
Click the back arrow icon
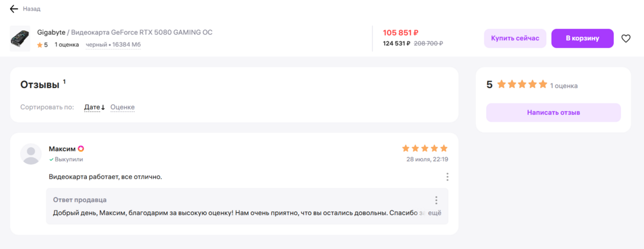(14, 9)
